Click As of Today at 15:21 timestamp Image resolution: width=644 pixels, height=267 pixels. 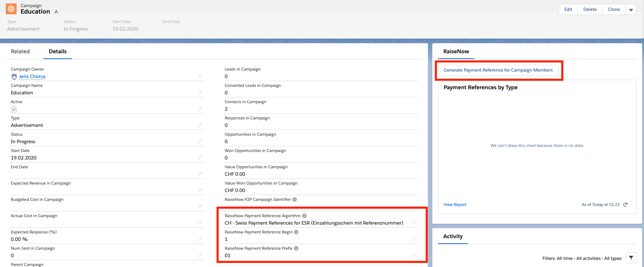click(601, 205)
